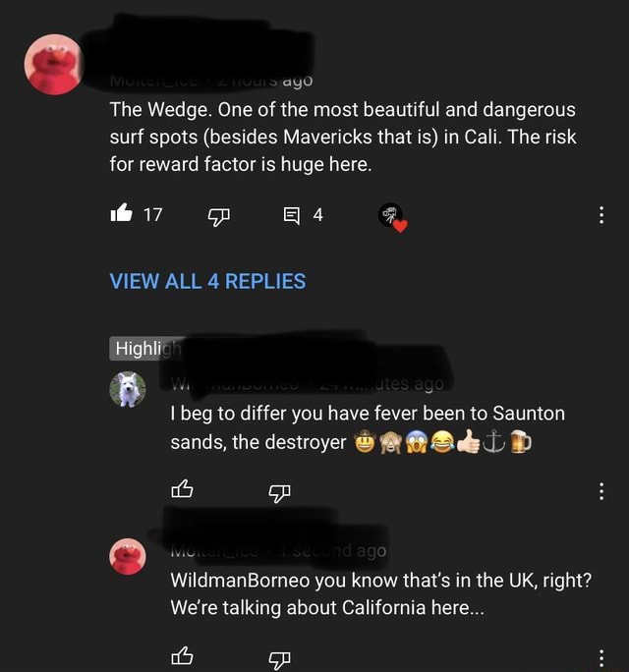Open replies icon showing 4 replies
The height and width of the screenshot is (672, 629).
292,215
